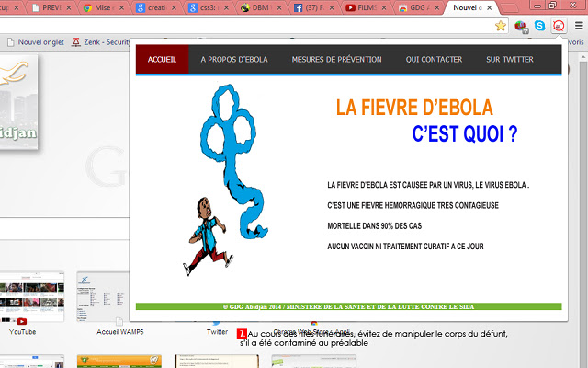
Task: Open MESURES DE PRÉVENTION section
Action: pyautogui.click(x=336, y=59)
